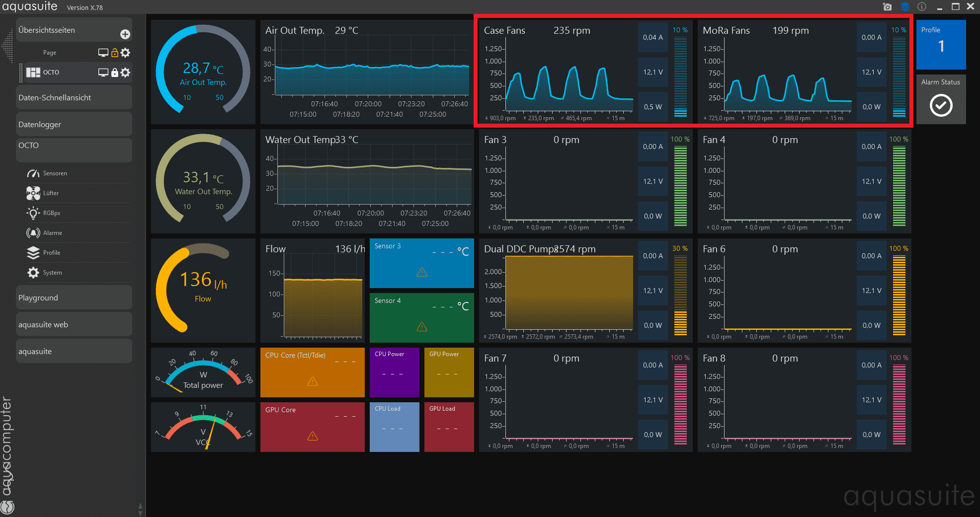The height and width of the screenshot is (517, 980).
Task: Click the Sensor 3 warning tile
Action: click(422, 263)
